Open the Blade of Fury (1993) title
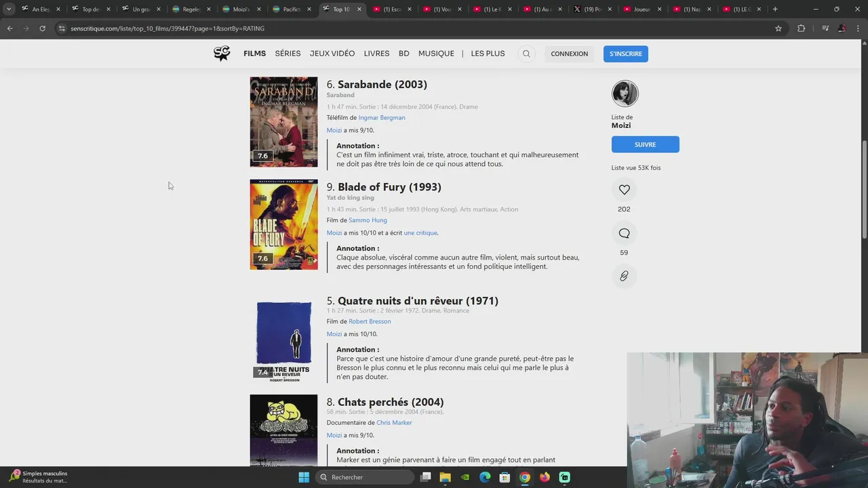The width and height of the screenshot is (868, 488). point(389,187)
